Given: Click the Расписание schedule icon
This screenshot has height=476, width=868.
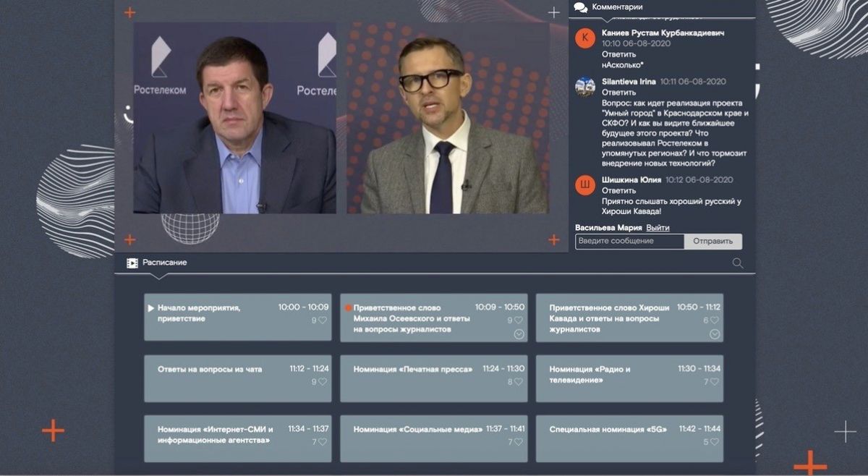Looking at the screenshot, I should 132,263.
